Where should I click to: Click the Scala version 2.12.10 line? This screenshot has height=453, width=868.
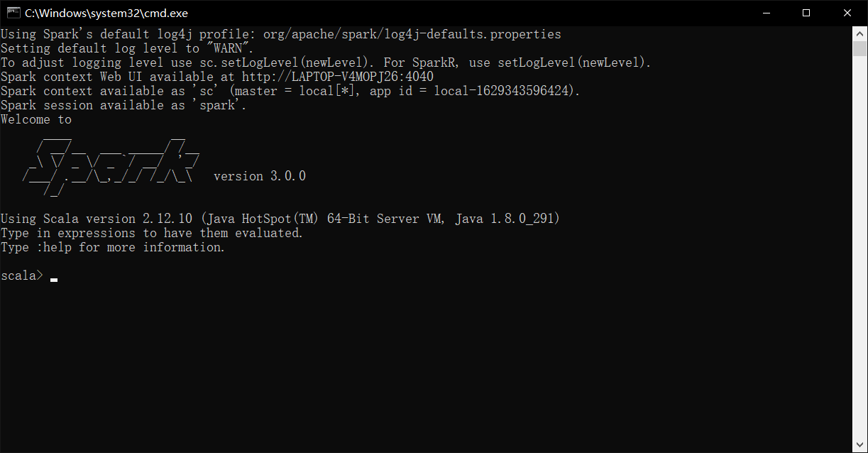142,218
